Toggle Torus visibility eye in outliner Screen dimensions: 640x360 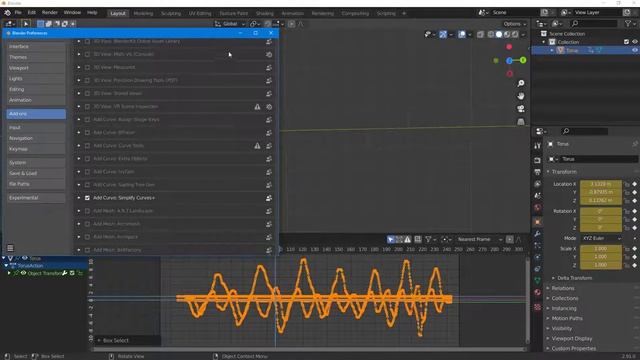tap(635, 50)
